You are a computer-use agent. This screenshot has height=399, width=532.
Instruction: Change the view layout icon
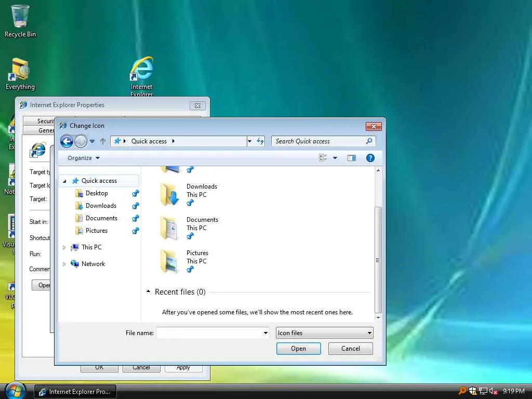[323, 158]
